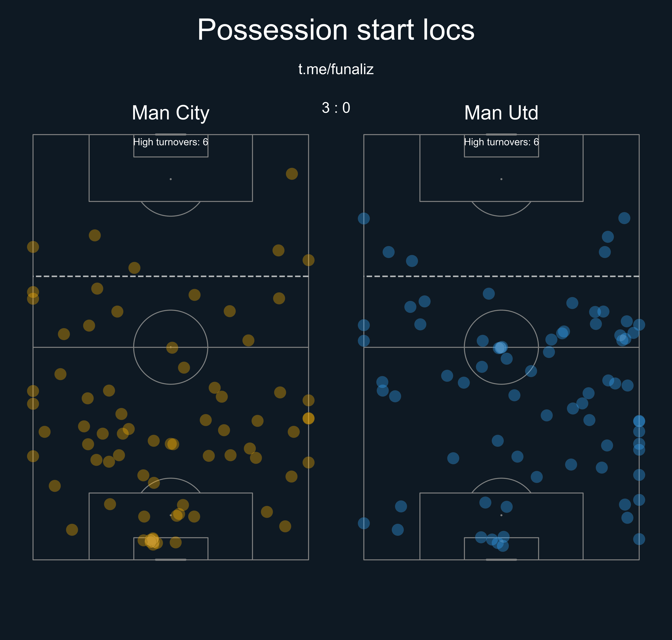Click the top penalty spot on Man Utd pitch
Viewport: 672px width, 640px height.
pyautogui.click(x=501, y=179)
